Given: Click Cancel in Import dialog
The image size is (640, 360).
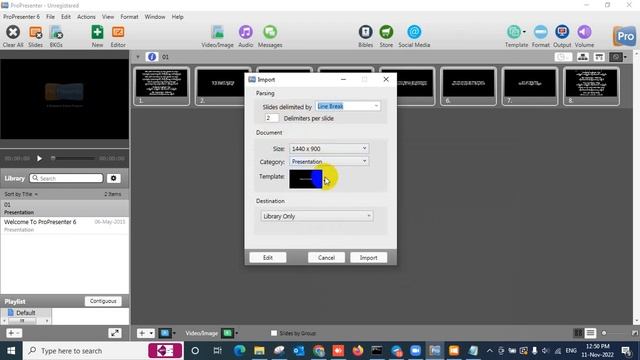Looking at the screenshot, I should click(326, 258).
